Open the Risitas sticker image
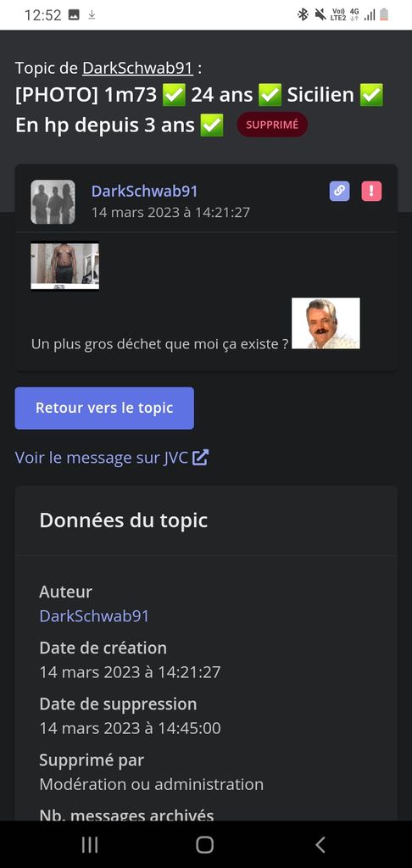Screen dimensions: 412x868 click(x=326, y=323)
